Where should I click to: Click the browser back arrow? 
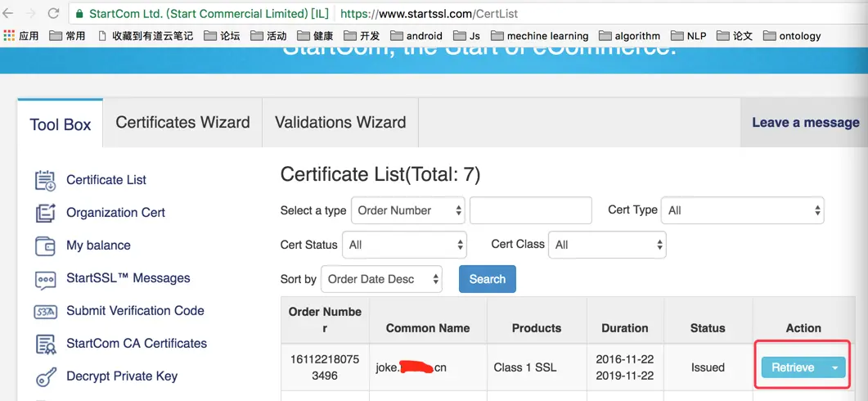8,13
